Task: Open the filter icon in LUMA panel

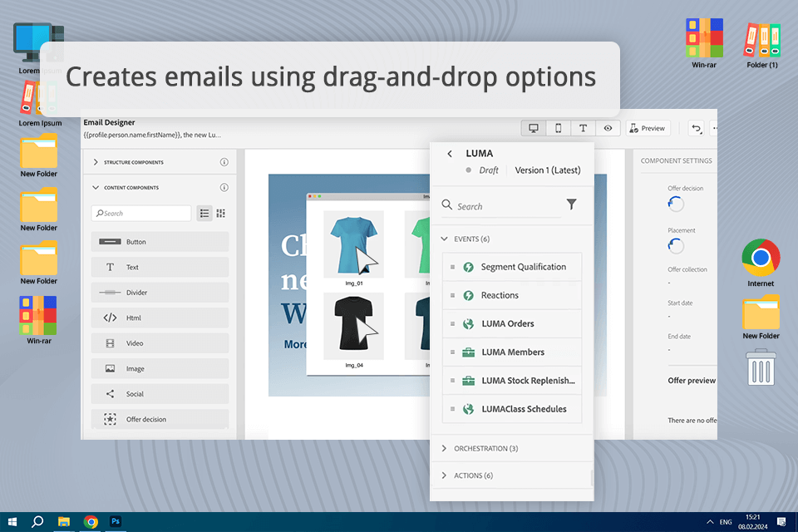Action: 572,204
